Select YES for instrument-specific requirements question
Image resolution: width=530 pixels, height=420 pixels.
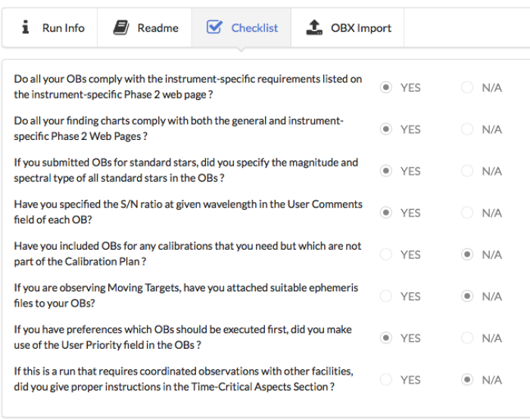click(386, 88)
